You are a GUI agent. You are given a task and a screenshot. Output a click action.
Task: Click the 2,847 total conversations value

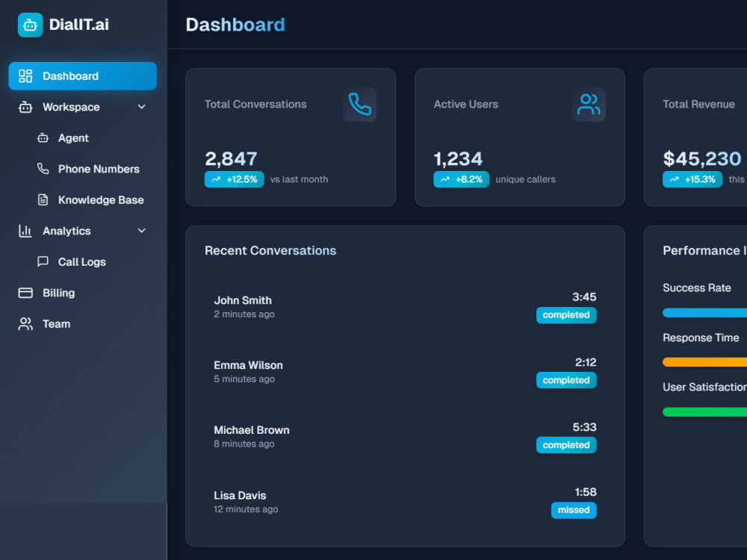[231, 158]
